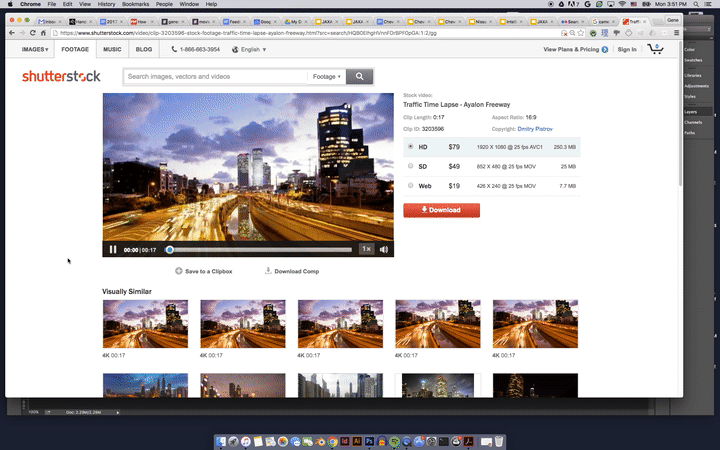Click the Save to a Clipbox icon
Screen dimensions: 720x450
[x=179, y=271]
